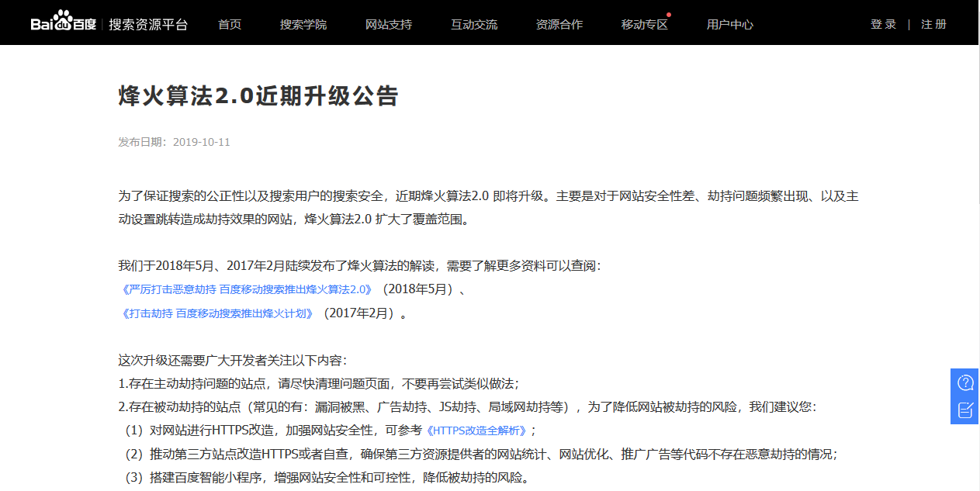Click the 搜索资源平台 site title

click(x=147, y=24)
